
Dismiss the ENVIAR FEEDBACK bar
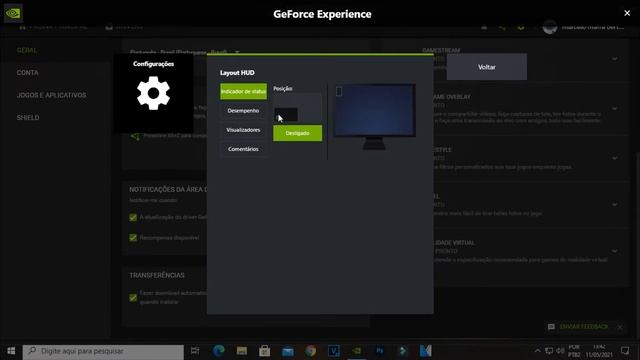pyautogui.click(x=620, y=327)
